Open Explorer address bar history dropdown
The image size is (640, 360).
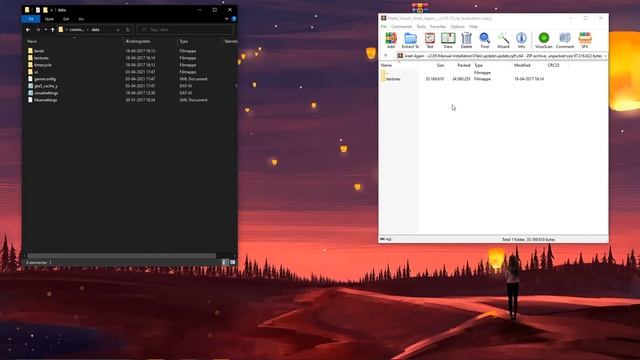click(x=118, y=30)
